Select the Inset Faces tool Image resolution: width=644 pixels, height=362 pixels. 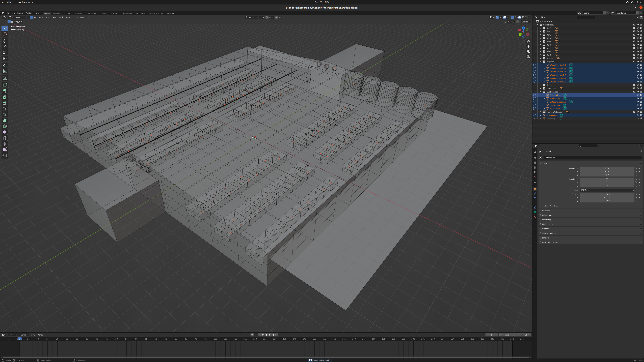click(x=5, y=97)
